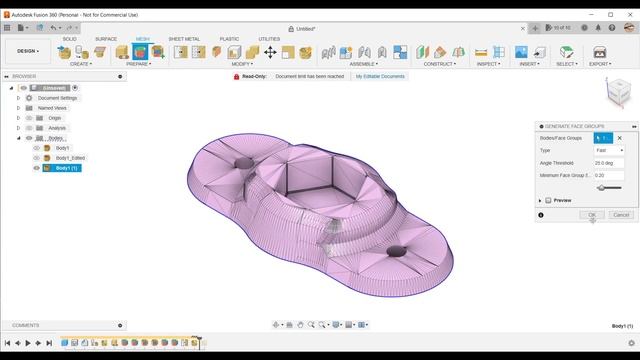
Task: Clear the Bodies/Face Groups selection X
Action: (x=620, y=138)
